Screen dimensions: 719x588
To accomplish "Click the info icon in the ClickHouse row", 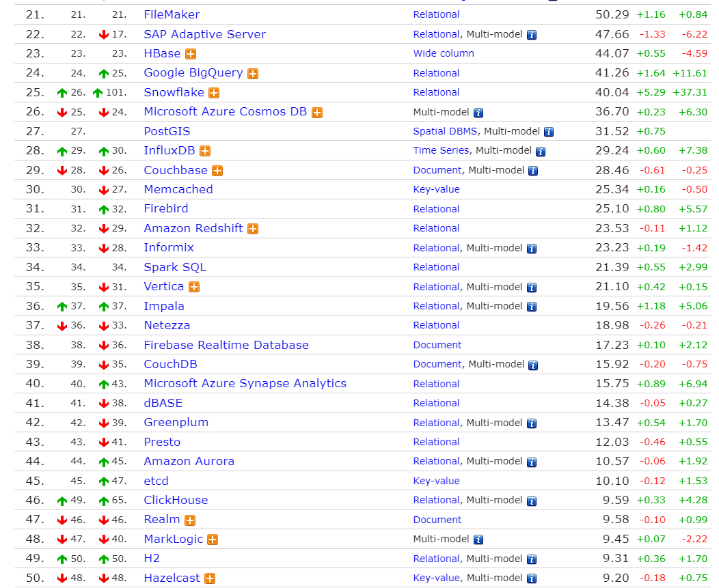I will pyautogui.click(x=532, y=501).
